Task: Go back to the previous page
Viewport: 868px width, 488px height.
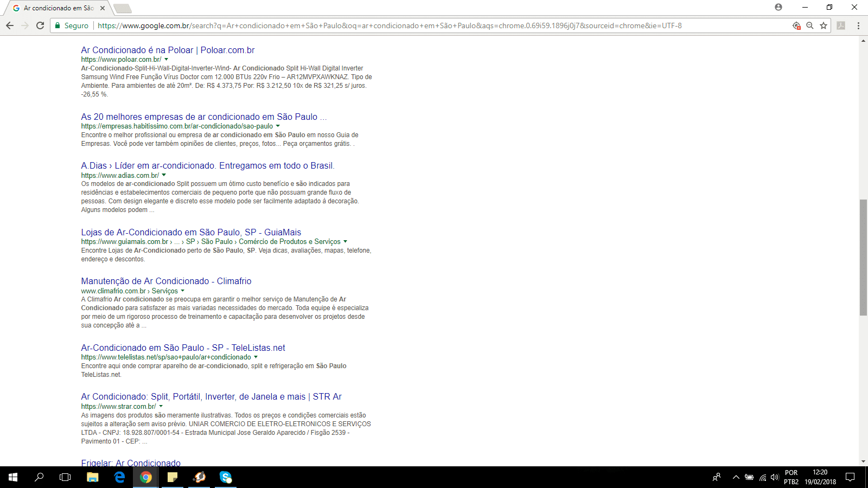Action: coord(10,25)
